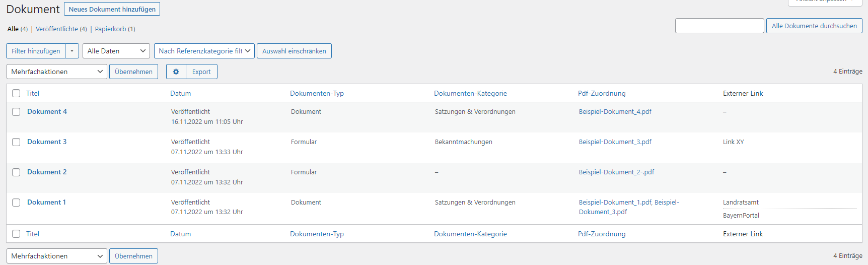Click the gear settings icon beside Export
The image size is (868, 265).
pyautogui.click(x=176, y=72)
